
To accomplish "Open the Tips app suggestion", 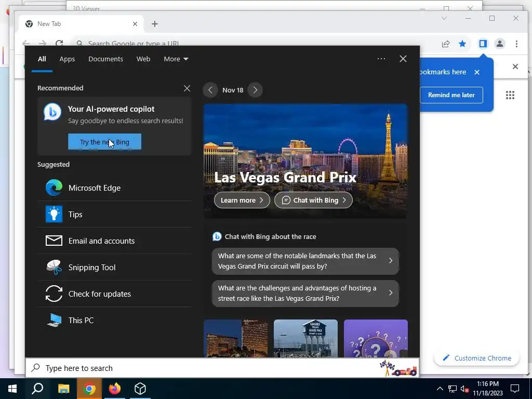I will pos(114,215).
